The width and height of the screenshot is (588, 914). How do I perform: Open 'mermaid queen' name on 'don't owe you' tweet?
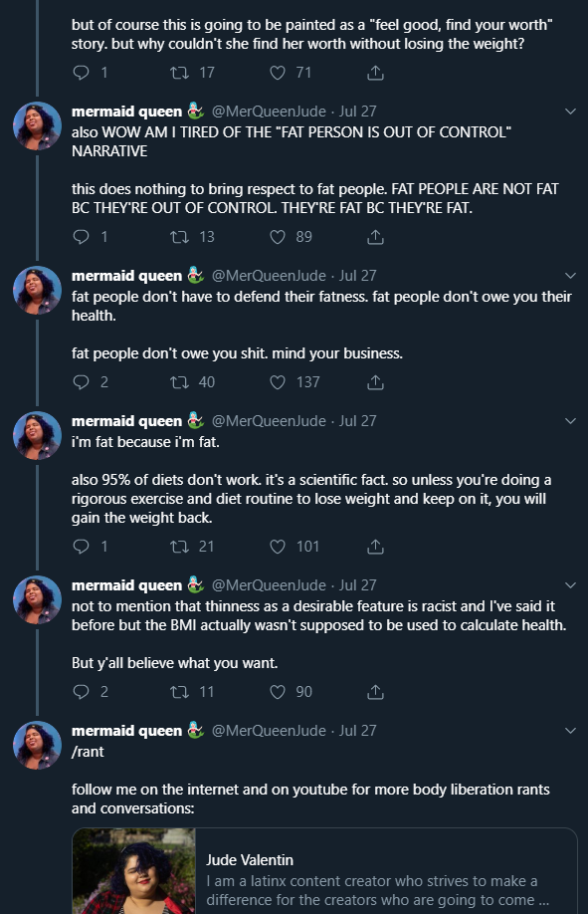(x=126, y=275)
